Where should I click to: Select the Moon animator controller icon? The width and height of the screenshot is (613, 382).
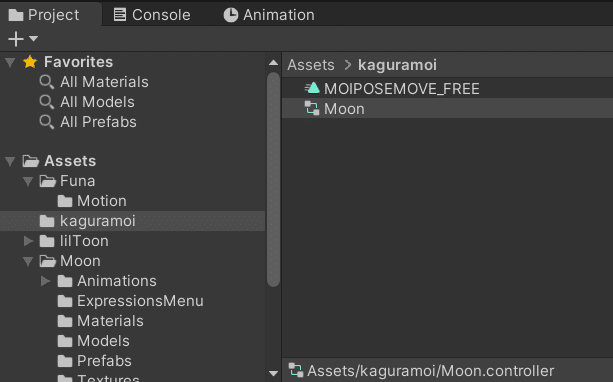click(312, 108)
